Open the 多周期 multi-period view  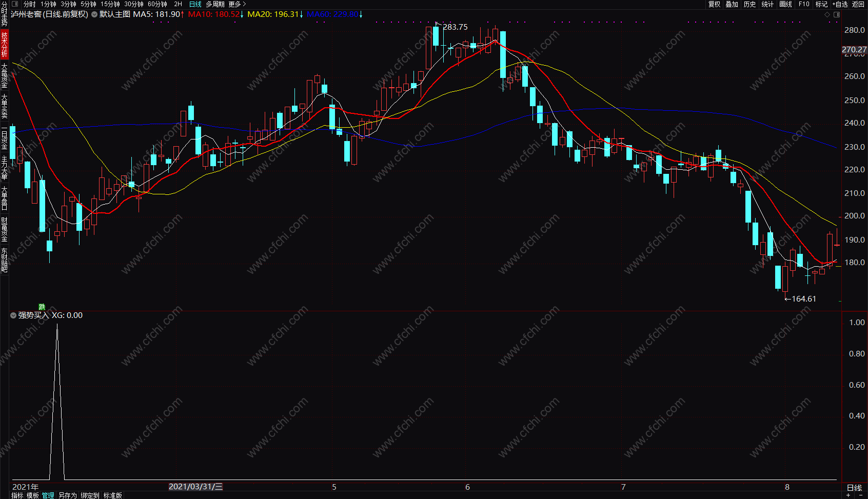[x=215, y=4]
